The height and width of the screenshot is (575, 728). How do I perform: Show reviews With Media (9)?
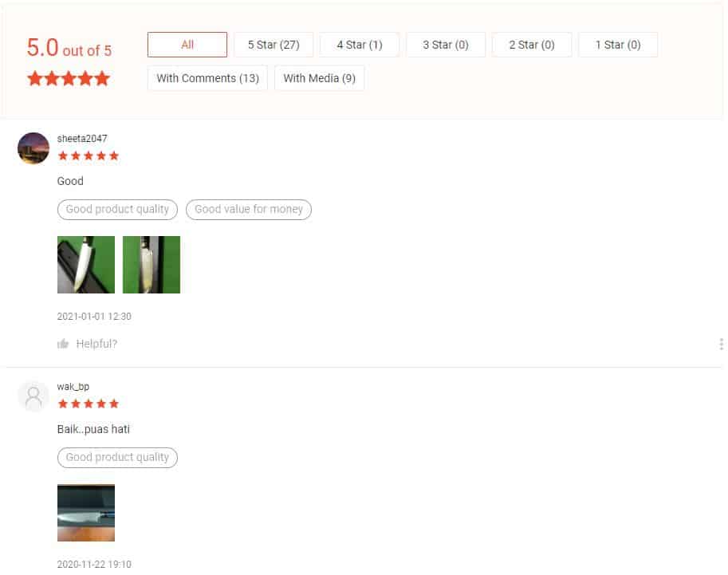[x=319, y=78]
